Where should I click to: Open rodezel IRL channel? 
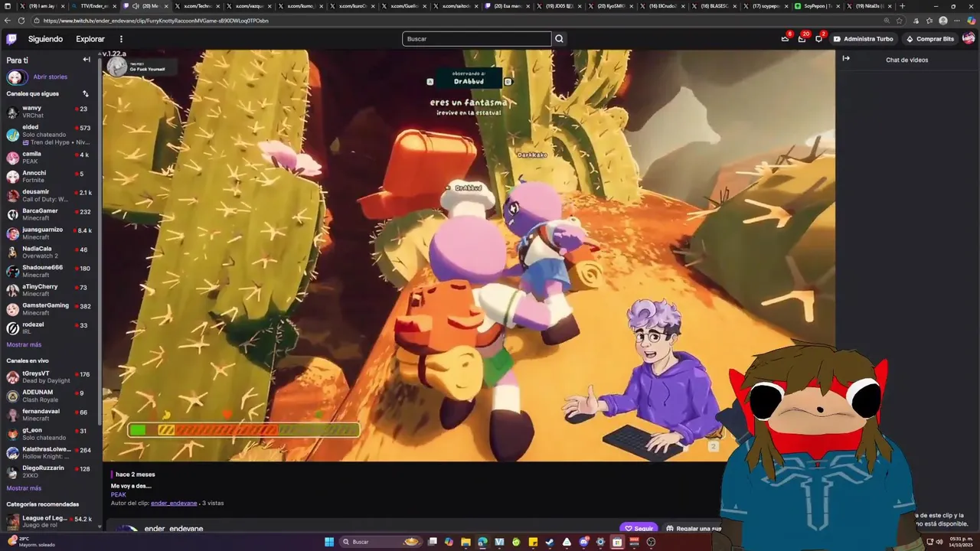(50, 328)
